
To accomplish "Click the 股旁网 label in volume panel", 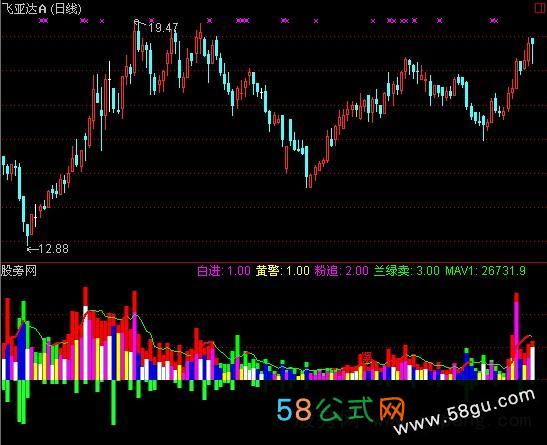I will (x=19, y=271).
